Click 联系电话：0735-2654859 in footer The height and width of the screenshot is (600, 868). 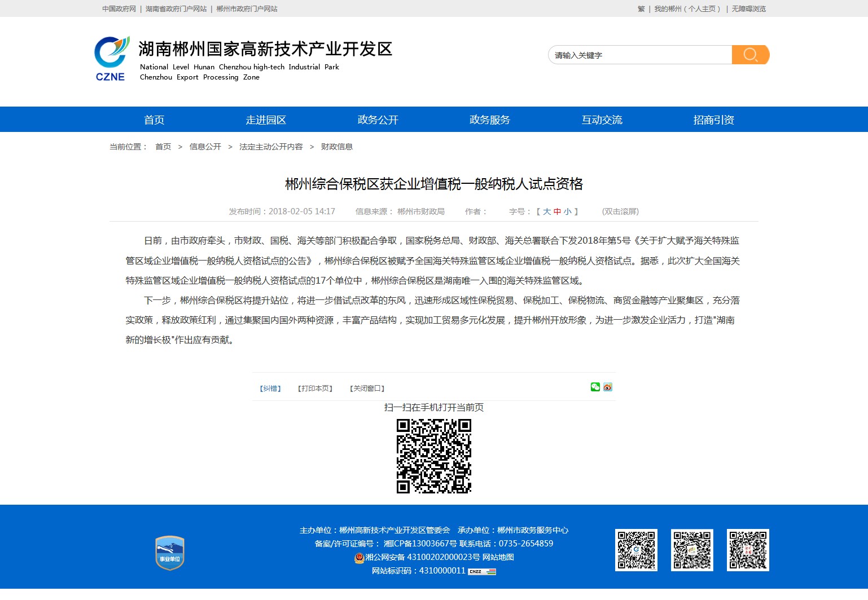[x=506, y=544]
